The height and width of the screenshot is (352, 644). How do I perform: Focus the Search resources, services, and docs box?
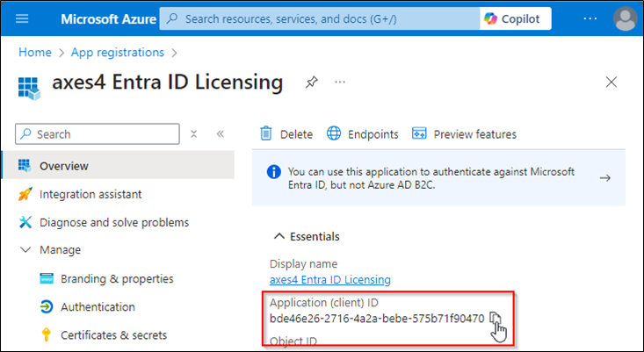[x=320, y=18]
